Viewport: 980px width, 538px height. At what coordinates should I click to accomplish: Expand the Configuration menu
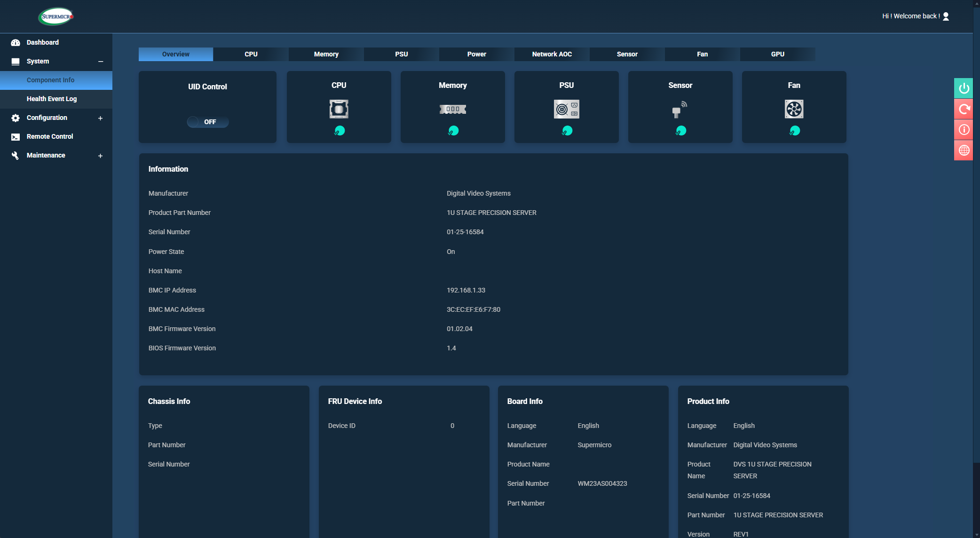point(100,118)
